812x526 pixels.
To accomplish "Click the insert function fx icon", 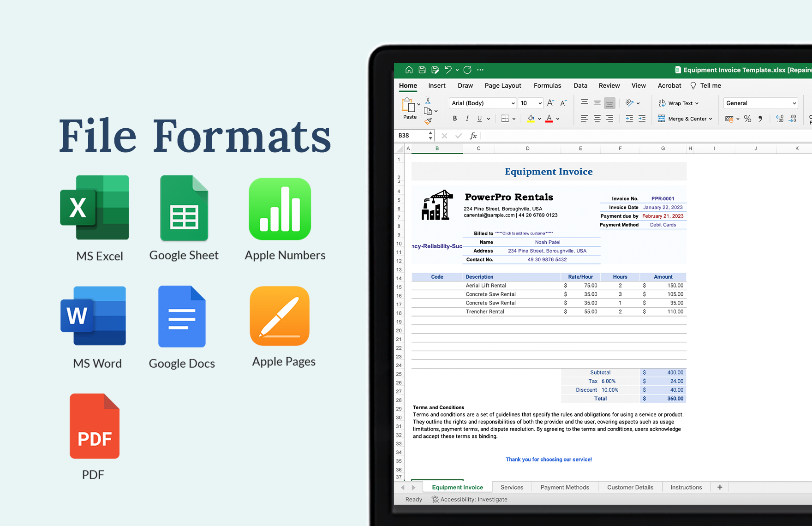I will (473, 136).
